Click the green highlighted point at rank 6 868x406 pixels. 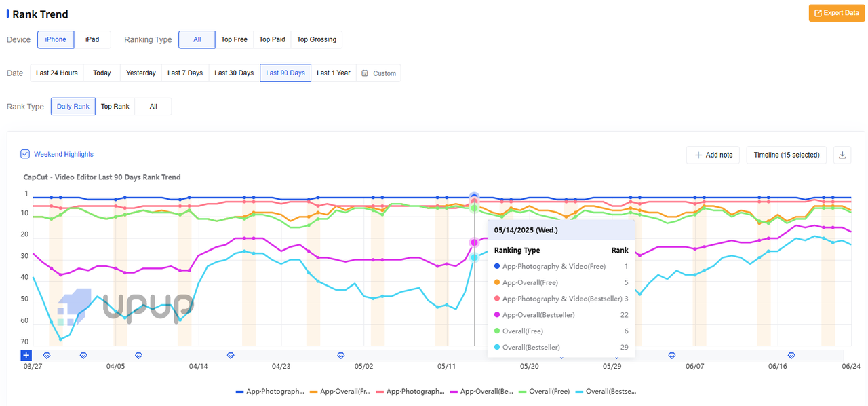click(474, 208)
